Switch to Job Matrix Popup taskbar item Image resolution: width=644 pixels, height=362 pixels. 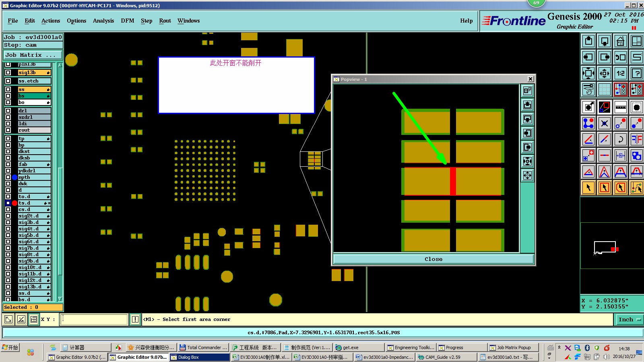(513, 348)
